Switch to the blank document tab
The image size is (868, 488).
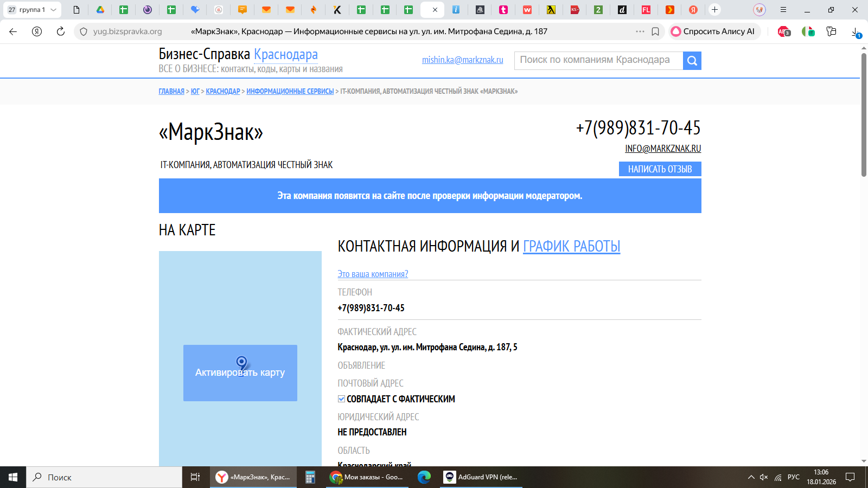coord(76,10)
